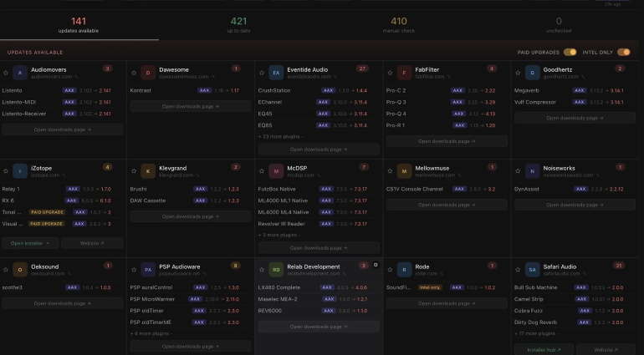Star the Mellowmuse vendor card
Viewport: 644px width, 355px height.
pyautogui.click(x=390, y=171)
